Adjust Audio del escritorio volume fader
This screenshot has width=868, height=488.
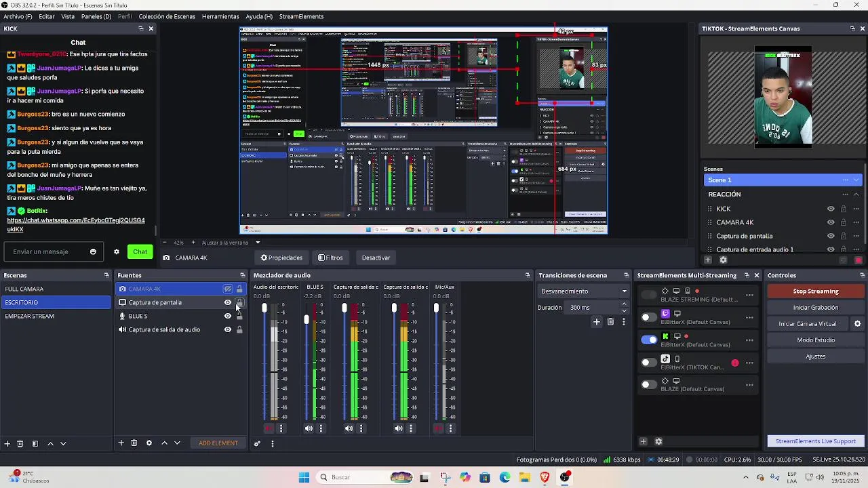[264, 308]
